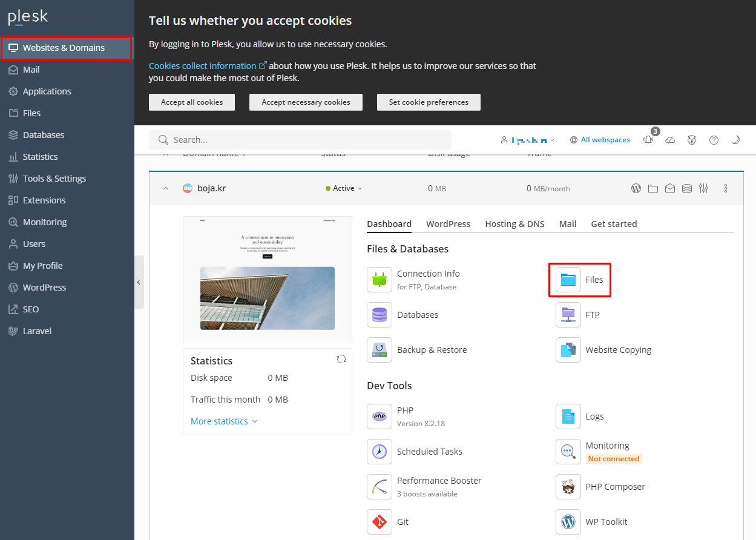Viewport: 756px width, 540px height.
Task: Open the user account dropdown
Action: coord(528,140)
